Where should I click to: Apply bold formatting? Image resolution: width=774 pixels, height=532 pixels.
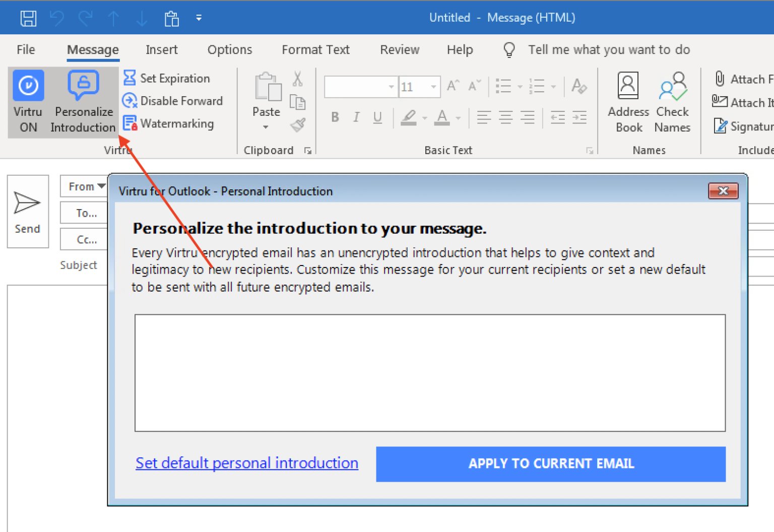point(335,117)
